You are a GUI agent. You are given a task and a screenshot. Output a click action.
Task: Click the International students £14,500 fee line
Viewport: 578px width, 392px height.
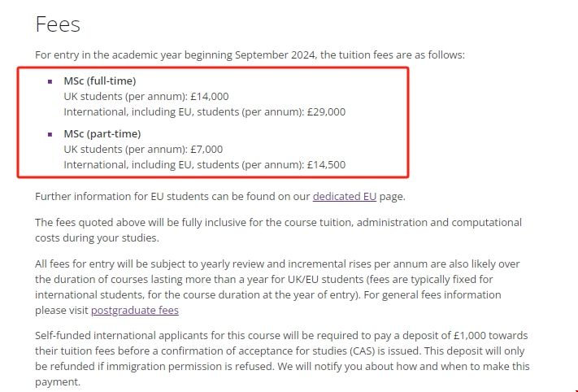coord(204,165)
